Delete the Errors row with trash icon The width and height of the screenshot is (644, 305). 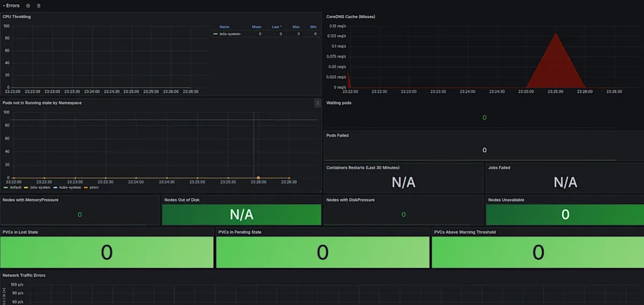pos(38,6)
